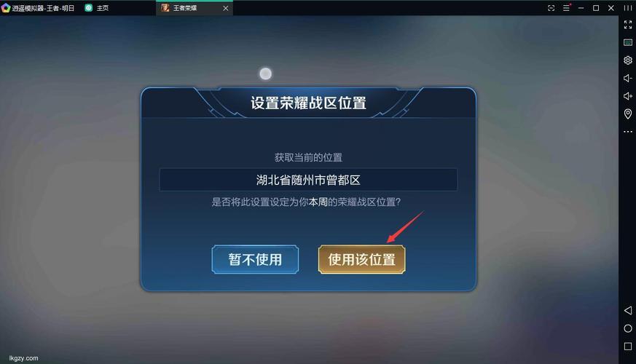Viewport: 636px width, 364px height.
Task: Select the 王者荣耀 game tab
Action: 185,8
